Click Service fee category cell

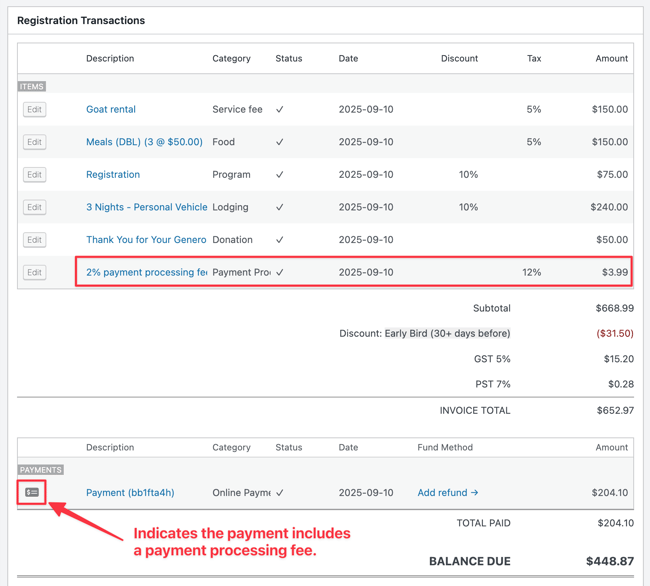(x=238, y=109)
